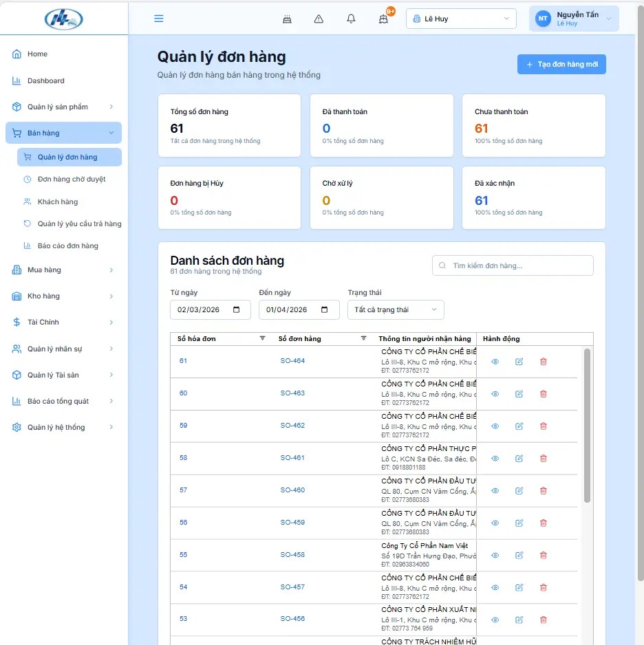Image resolution: width=644 pixels, height=645 pixels.
Task: View order SO-456 with eye icon
Action: point(495,620)
